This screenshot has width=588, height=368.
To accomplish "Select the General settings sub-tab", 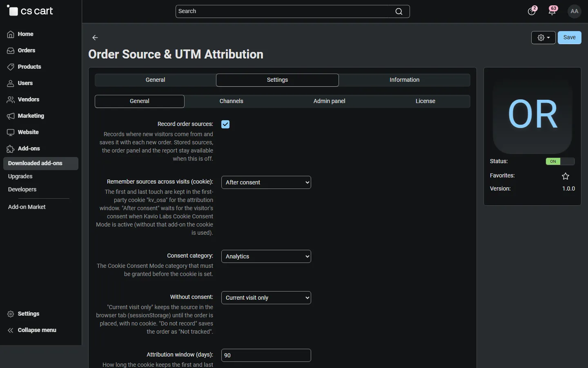I will pos(140,101).
